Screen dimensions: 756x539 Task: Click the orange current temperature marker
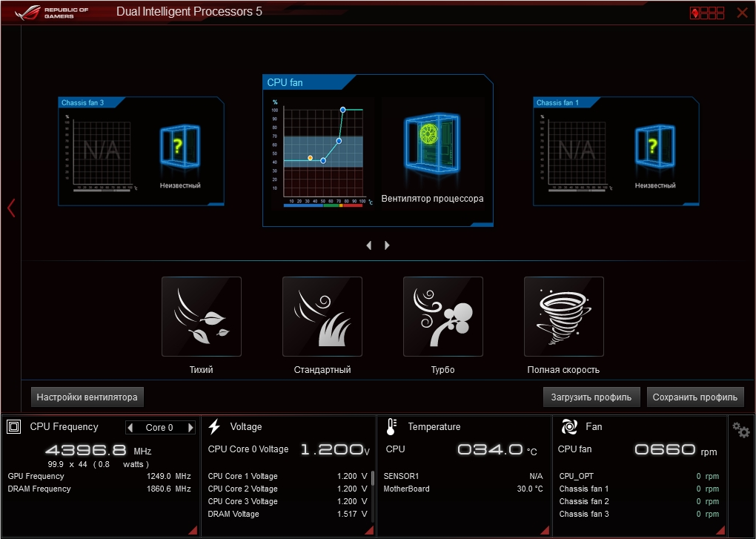(x=310, y=158)
